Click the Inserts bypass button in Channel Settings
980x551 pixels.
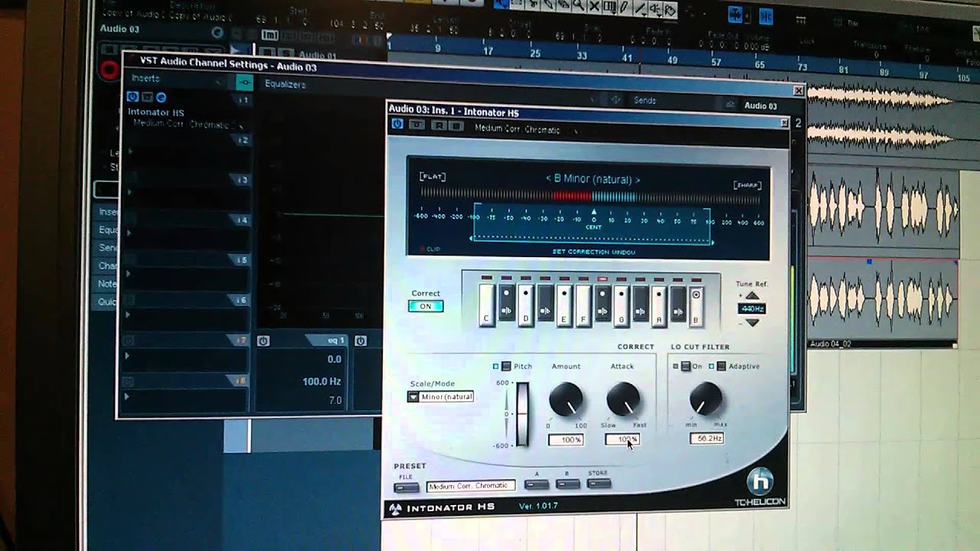(244, 82)
